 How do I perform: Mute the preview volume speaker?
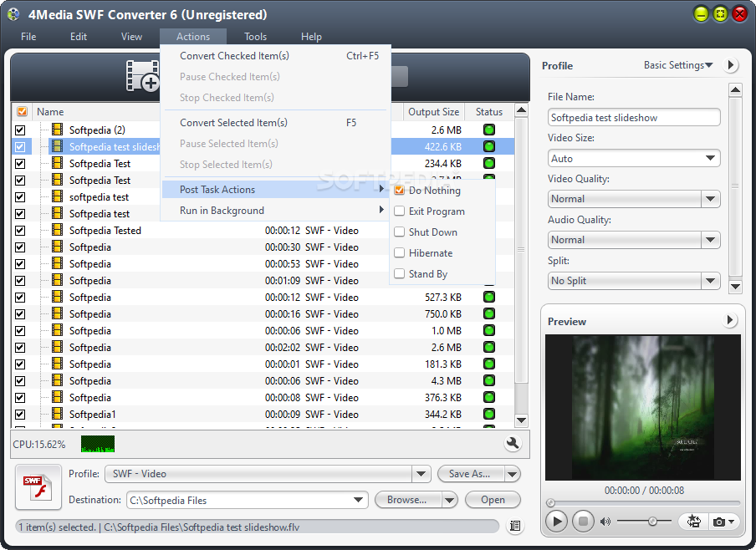(x=605, y=522)
